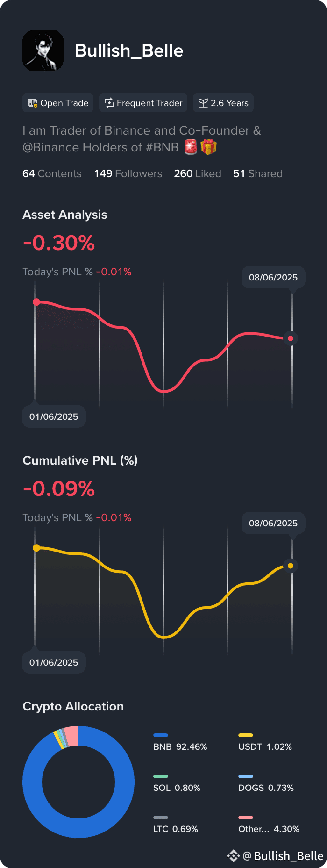Select the red start point on Asset Analysis chart

point(36,302)
